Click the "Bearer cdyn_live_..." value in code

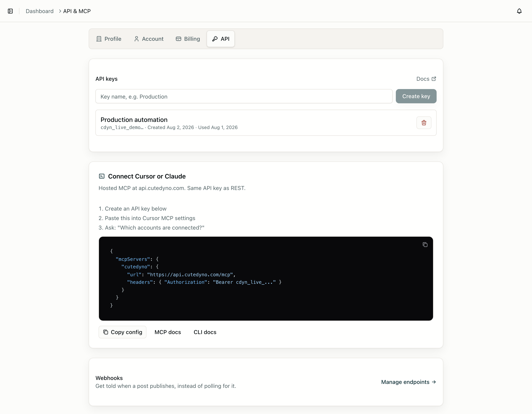point(244,282)
